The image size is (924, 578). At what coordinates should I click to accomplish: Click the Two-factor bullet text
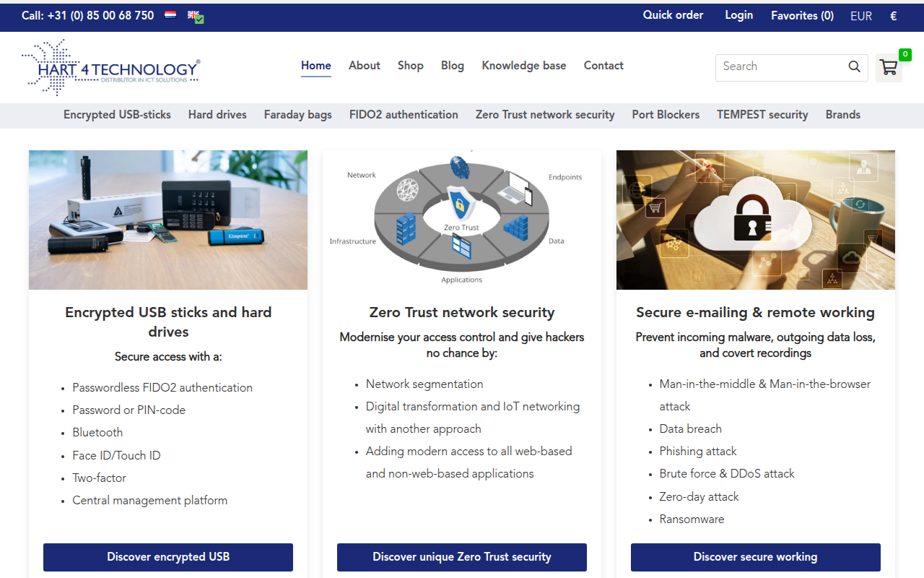(100, 478)
